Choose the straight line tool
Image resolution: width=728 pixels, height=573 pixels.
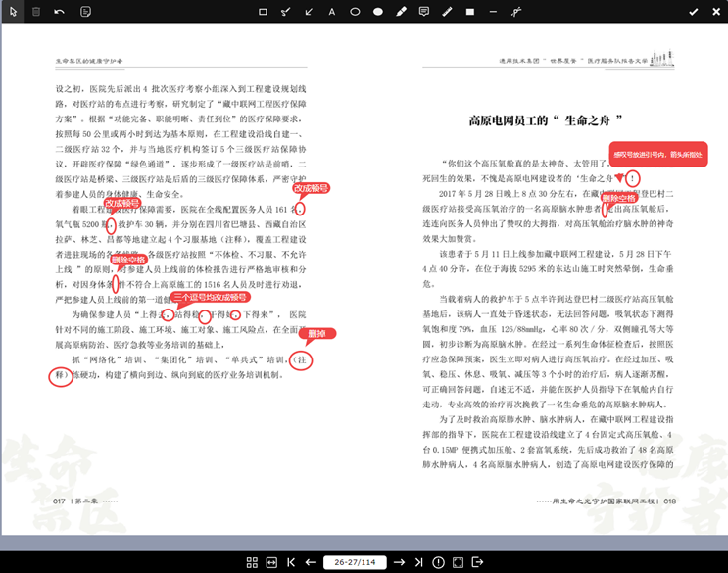(x=493, y=12)
